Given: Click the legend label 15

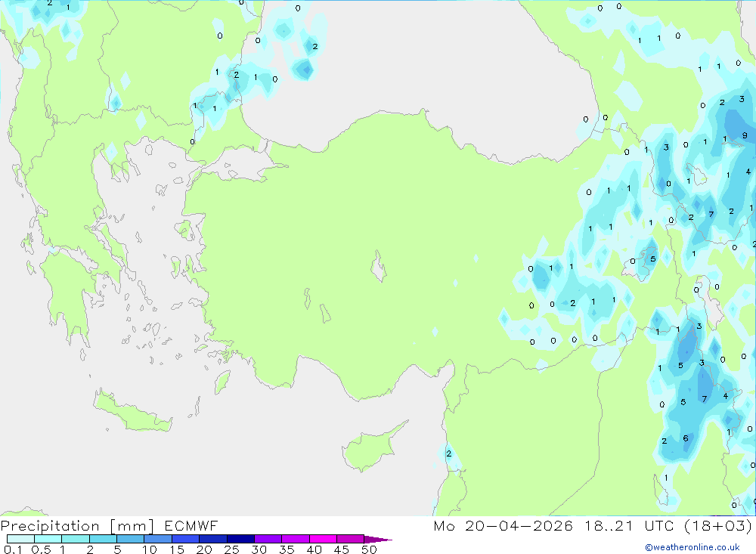Looking at the screenshot, I should [x=177, y=549].
